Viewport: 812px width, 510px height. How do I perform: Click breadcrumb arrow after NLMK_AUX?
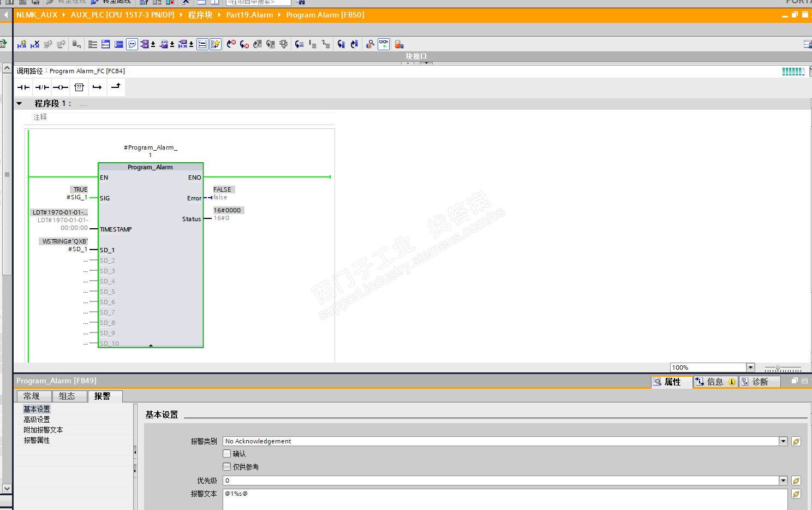64,15
